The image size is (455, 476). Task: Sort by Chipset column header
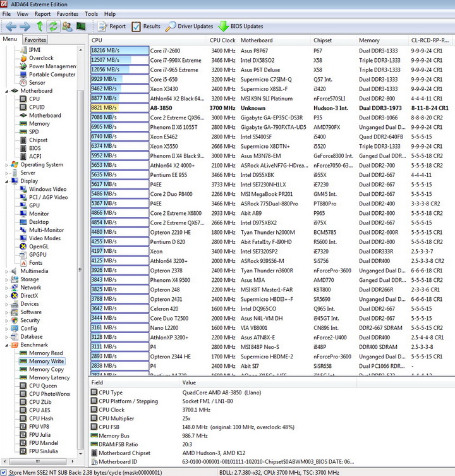pyautogui.click(x=333, y=40)
